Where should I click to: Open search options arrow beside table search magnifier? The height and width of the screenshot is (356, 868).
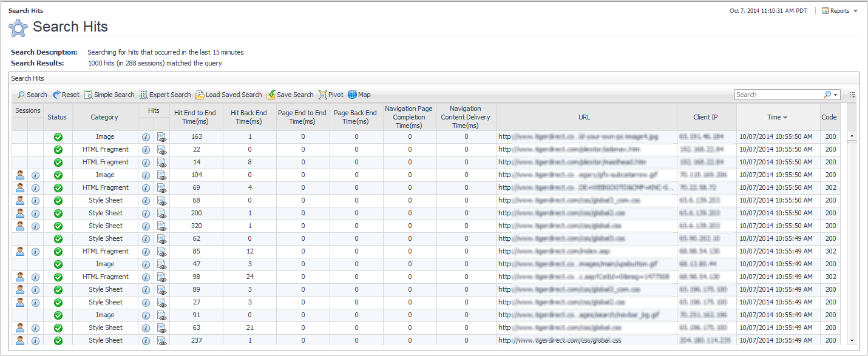click(836, 95)
